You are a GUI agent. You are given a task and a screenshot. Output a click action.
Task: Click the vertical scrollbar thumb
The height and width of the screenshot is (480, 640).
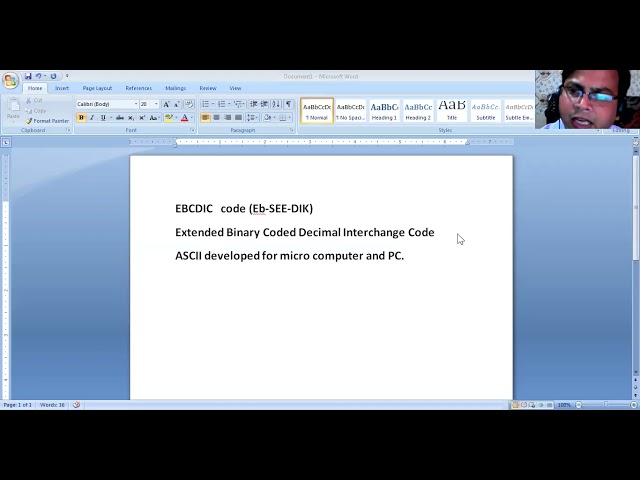(x=636, y=207)
